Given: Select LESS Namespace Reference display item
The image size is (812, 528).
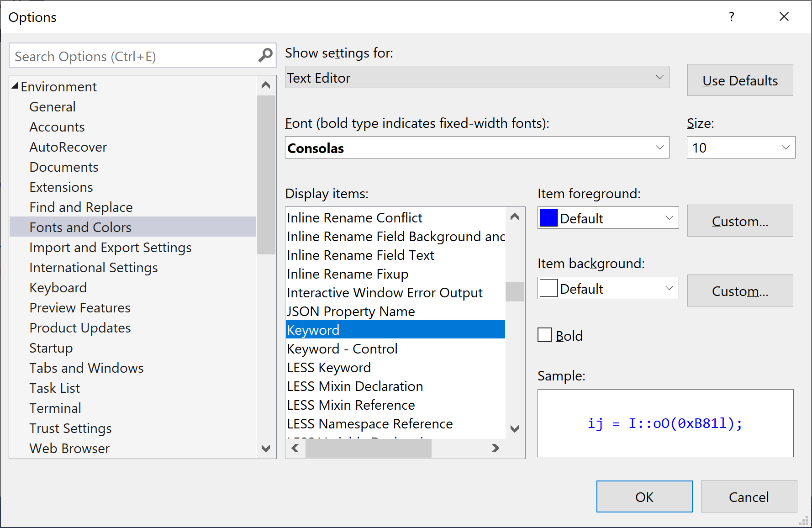Looking at the screenshot, I should (395, 423).
